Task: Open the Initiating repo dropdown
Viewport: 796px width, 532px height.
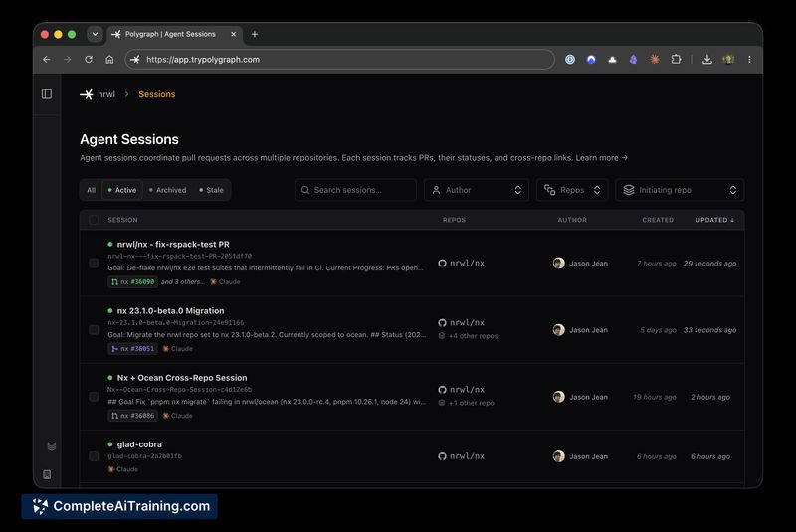Action: tap(680, 190)
